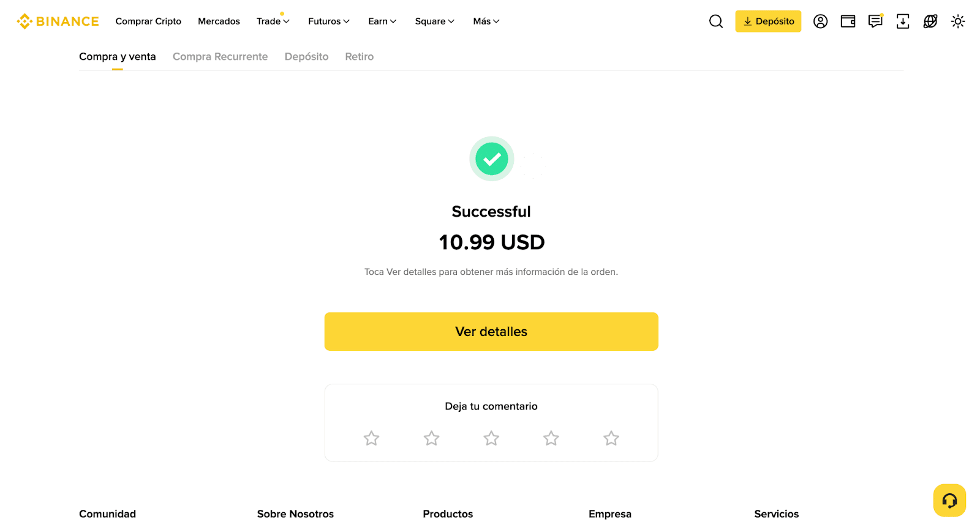The image size is (980, 530).
Task: Click the Ver detalles button
Action: click(x=491, y=332)
